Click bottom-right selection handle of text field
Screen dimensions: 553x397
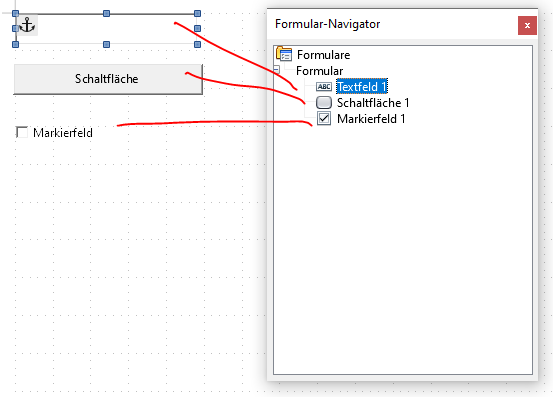(x=198, y=44)
